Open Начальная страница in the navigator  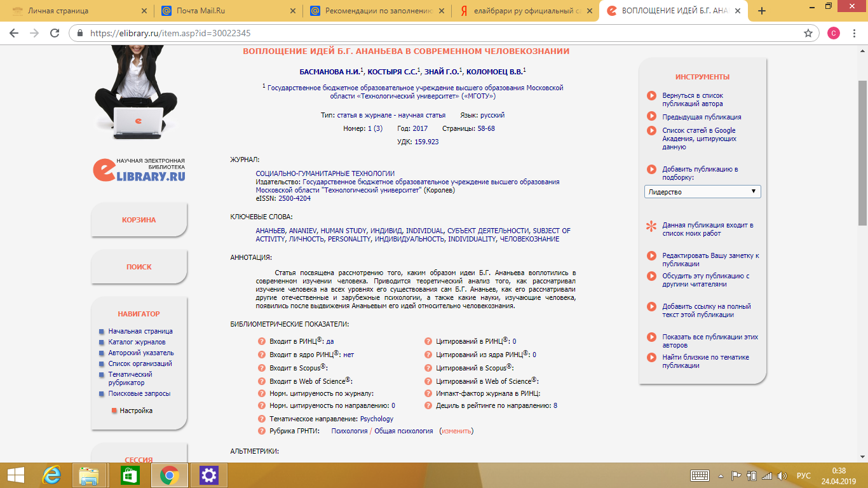(x=140, y=331)
